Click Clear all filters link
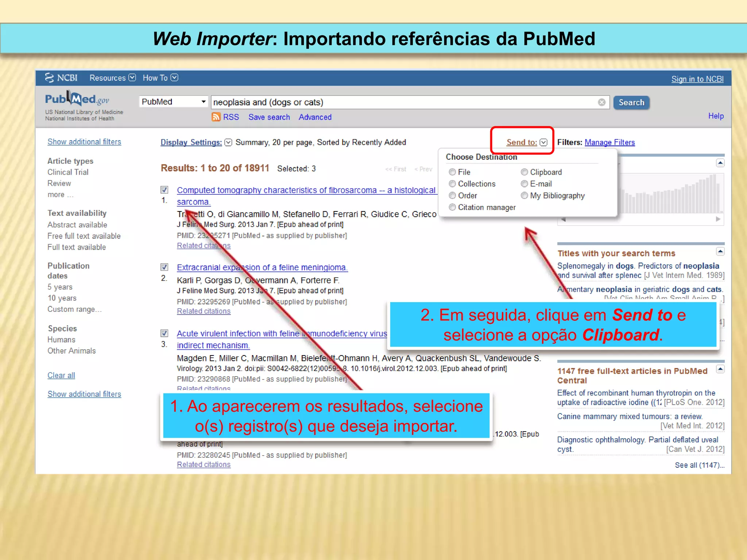This screenshot has height=560, width=747. tap(61, 375)
